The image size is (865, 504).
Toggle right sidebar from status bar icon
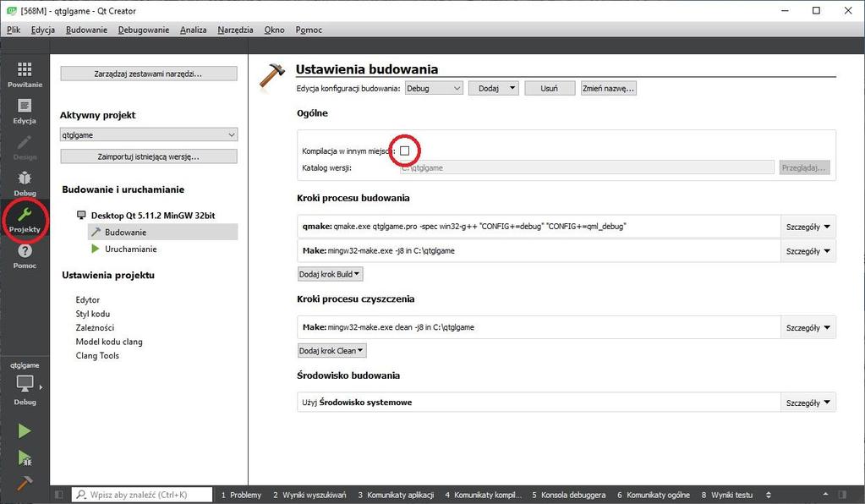(x=842, y=495)
